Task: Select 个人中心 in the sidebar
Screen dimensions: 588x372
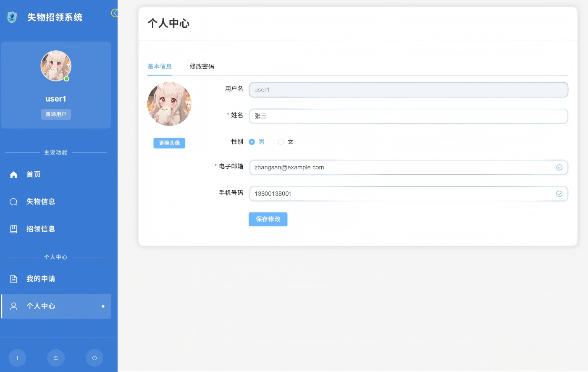Action: 56,306
